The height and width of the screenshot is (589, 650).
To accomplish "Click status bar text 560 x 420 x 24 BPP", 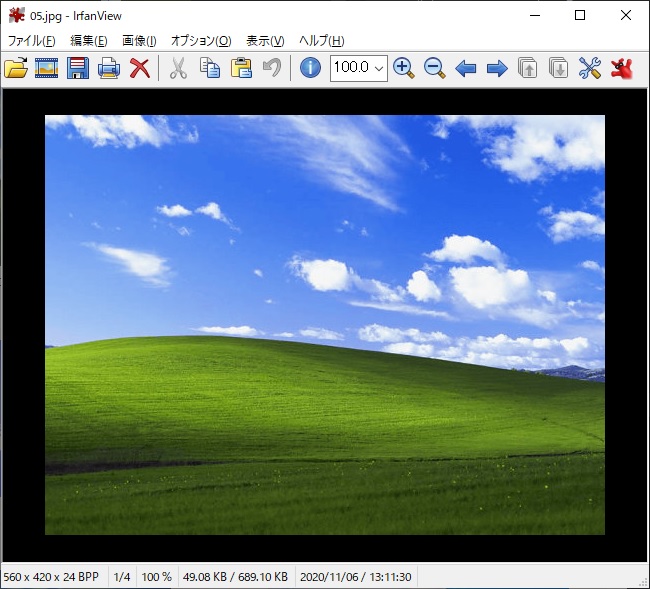I will [51, 577].
